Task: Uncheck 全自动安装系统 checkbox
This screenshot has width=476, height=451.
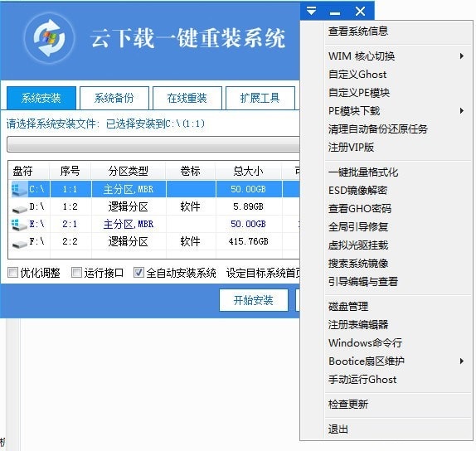Action: tap(138, 272)
